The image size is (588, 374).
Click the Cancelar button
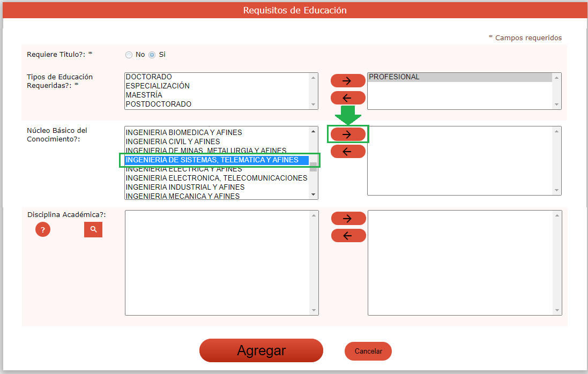pos(368,351)
